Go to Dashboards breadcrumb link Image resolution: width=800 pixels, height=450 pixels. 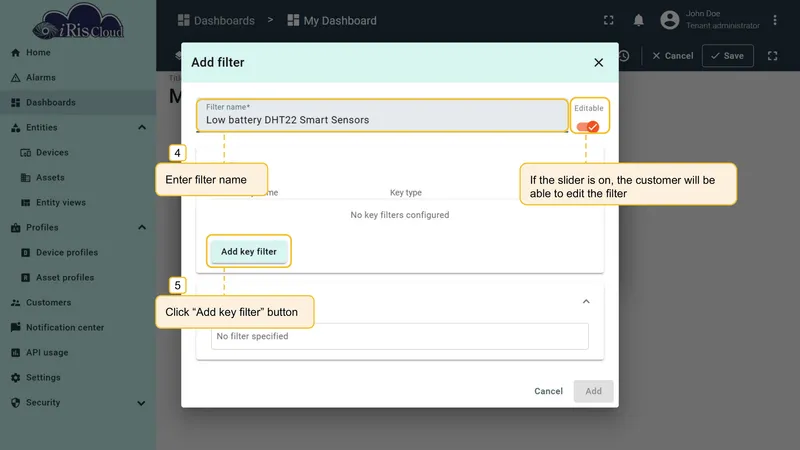pyautogui.click(x=216, y=20)
